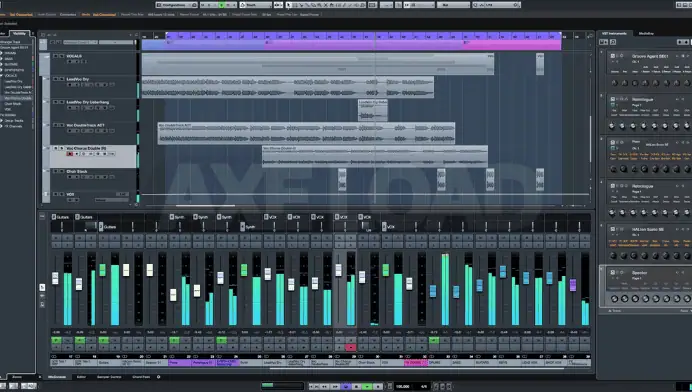The width and height of the screenshot is (692, 392).
Task: Open the Configurations dropdown in top toolbar
Action: (177, 5)
